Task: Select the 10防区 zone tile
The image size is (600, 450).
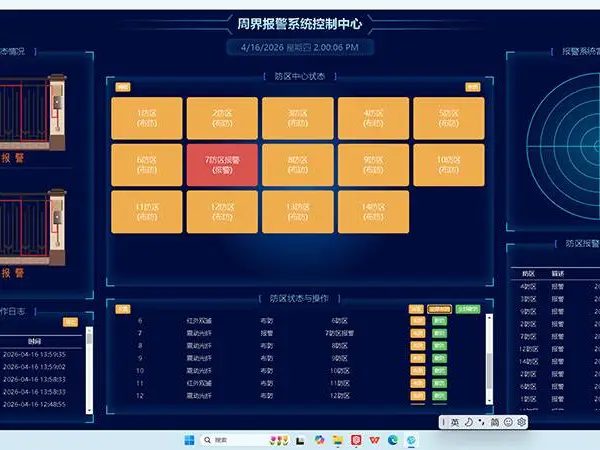Action: (x=449, y=165)
